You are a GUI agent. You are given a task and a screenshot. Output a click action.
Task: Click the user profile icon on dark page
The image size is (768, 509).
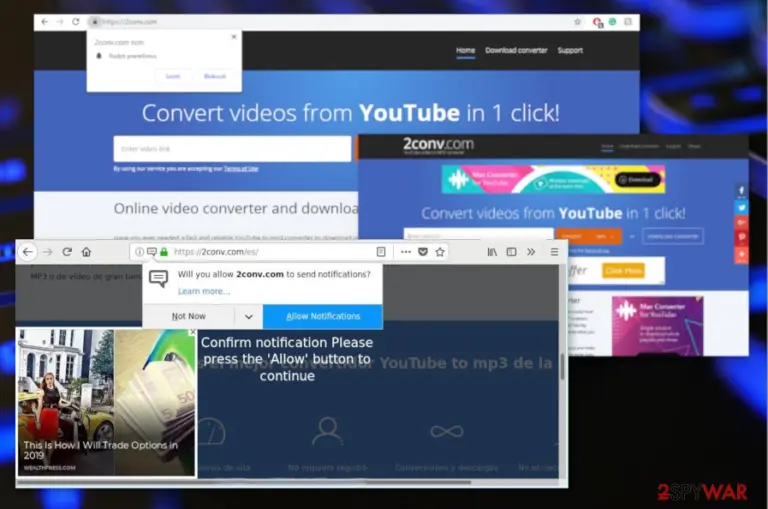[328, 431]
